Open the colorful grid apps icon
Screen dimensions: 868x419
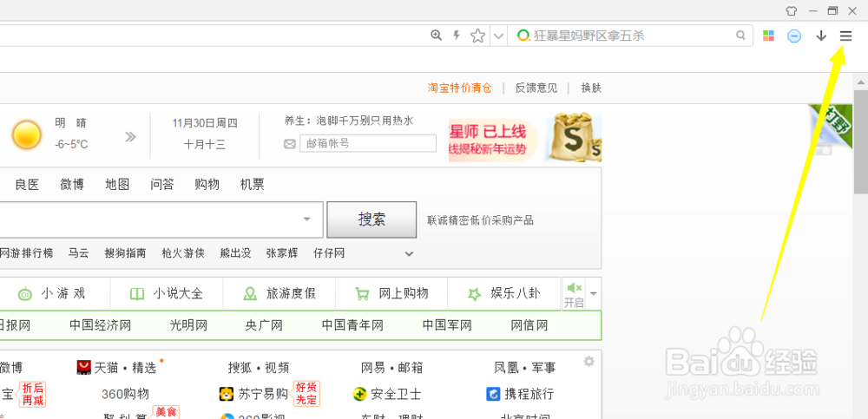point(768,36)
